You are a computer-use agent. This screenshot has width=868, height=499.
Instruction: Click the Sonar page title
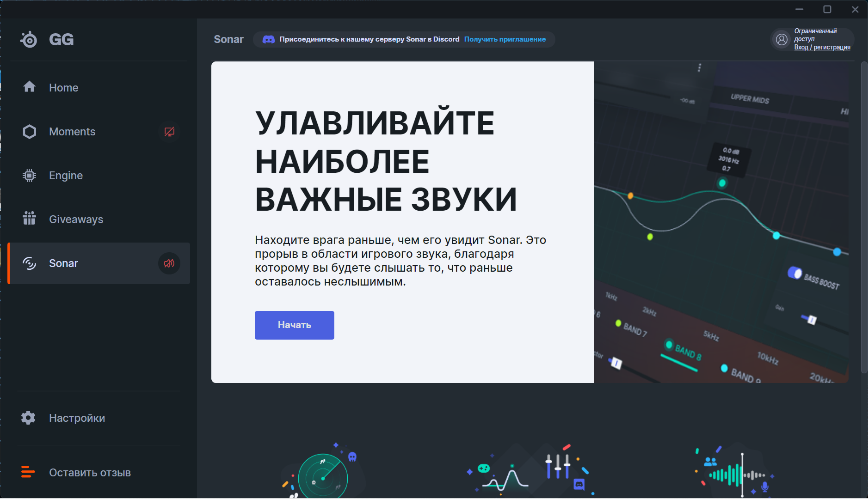pyautogui.click(x=228, y=39)
